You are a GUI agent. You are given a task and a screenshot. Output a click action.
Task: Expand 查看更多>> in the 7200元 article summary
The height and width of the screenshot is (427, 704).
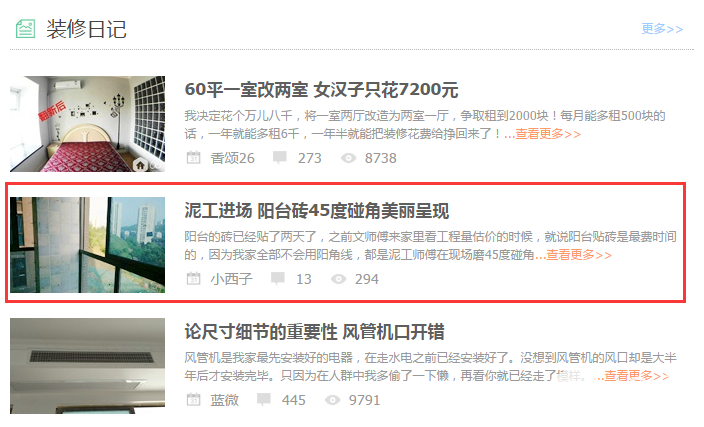click(548, 134)
